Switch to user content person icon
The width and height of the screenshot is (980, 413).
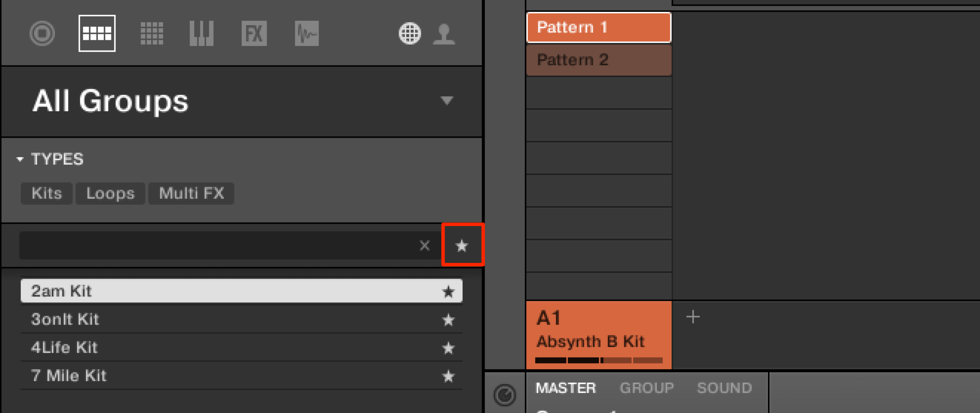[444, 34]
